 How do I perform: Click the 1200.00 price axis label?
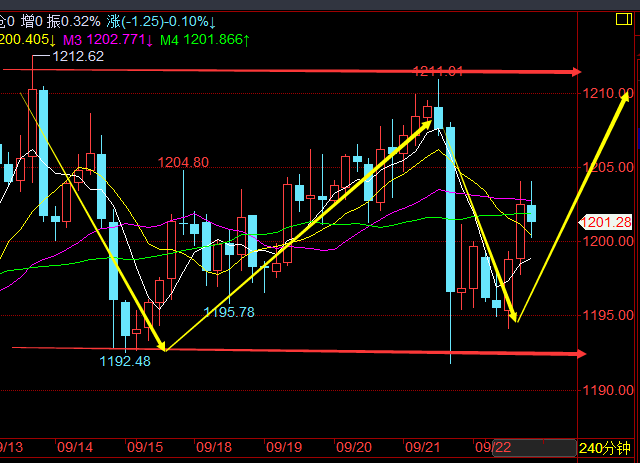tap(608, 241)
